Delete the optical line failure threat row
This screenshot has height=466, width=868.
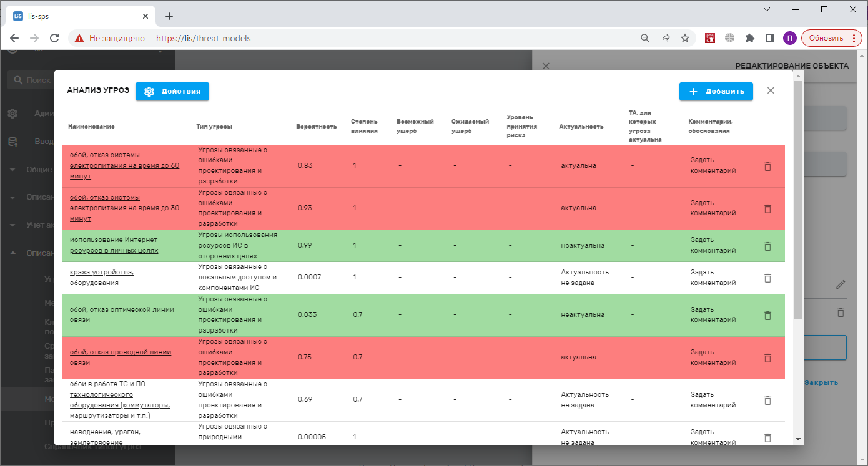click(768, 316)
